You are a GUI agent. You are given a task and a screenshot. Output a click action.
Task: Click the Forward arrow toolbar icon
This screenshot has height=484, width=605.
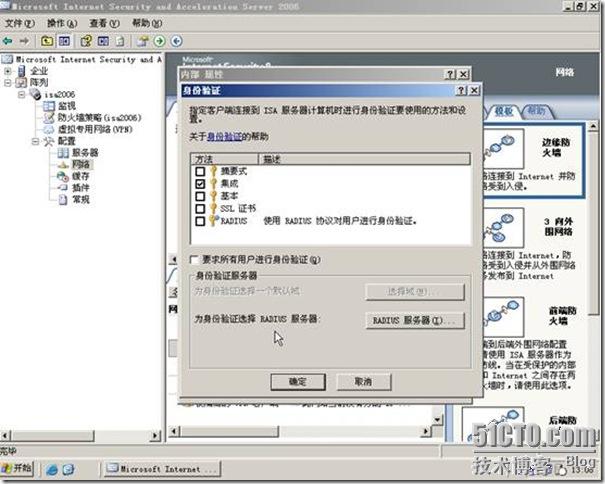[24, 41]
